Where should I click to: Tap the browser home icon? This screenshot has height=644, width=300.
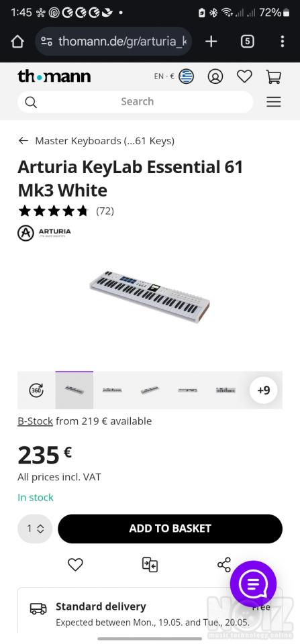pos(17,42)
